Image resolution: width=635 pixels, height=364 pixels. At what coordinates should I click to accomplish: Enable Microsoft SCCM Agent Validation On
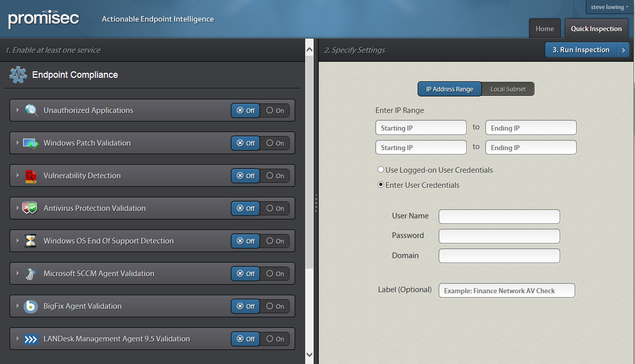point(275,274)
